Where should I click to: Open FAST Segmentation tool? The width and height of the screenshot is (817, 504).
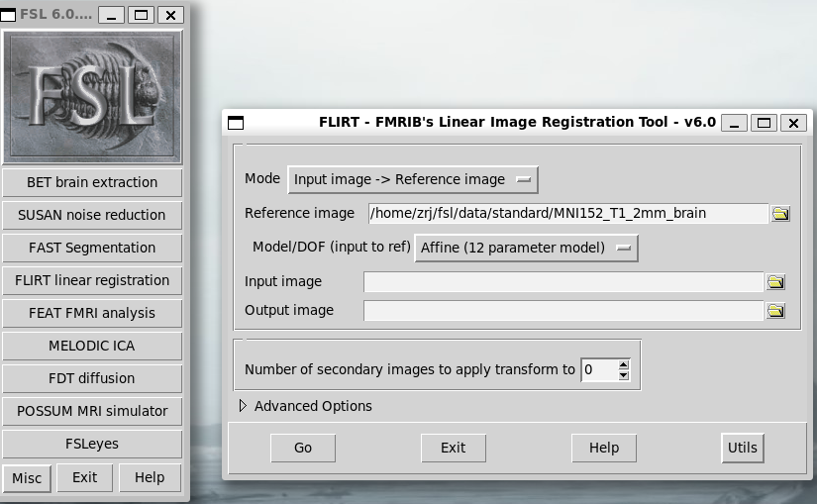pyautogui.click(x=92, y=248)
